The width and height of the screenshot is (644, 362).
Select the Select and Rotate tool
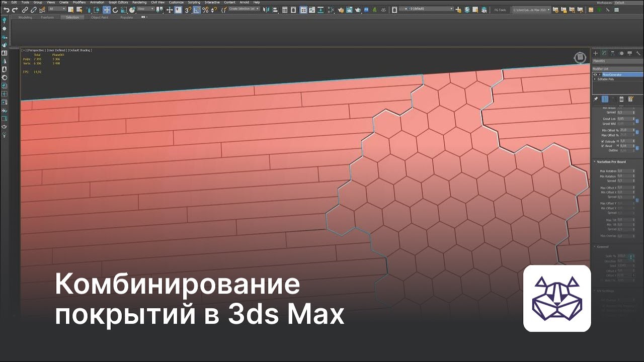(x=115, y=10)
